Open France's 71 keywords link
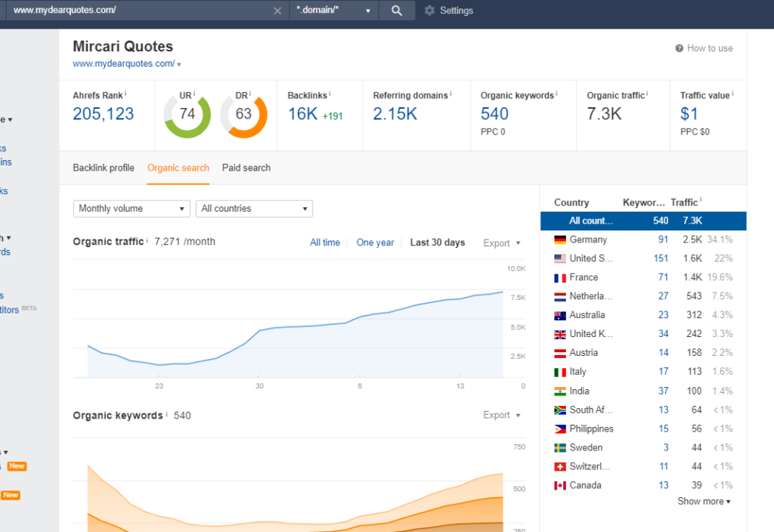This screenshot has height=532, width=774. pyautogui.click(x=663, y=278)
